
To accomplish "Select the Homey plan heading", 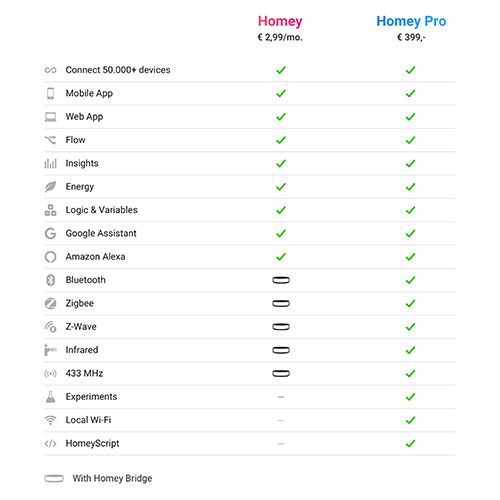I will (x=280, y=21).
